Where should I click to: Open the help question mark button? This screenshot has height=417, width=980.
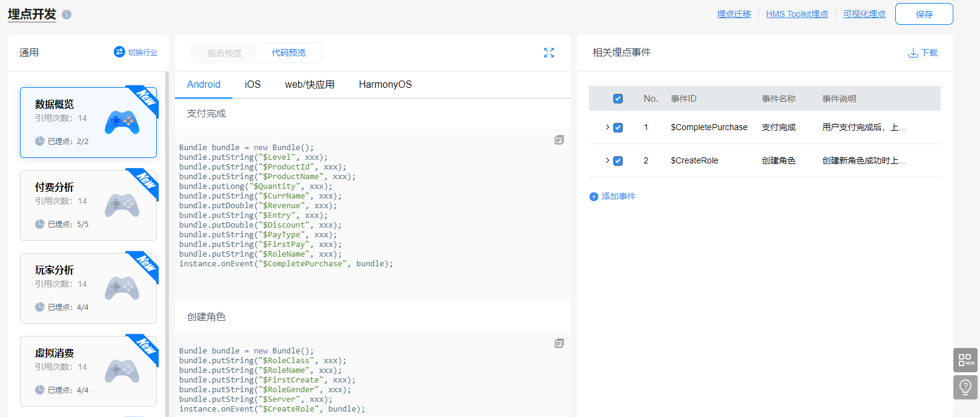[x=965, y=387]
